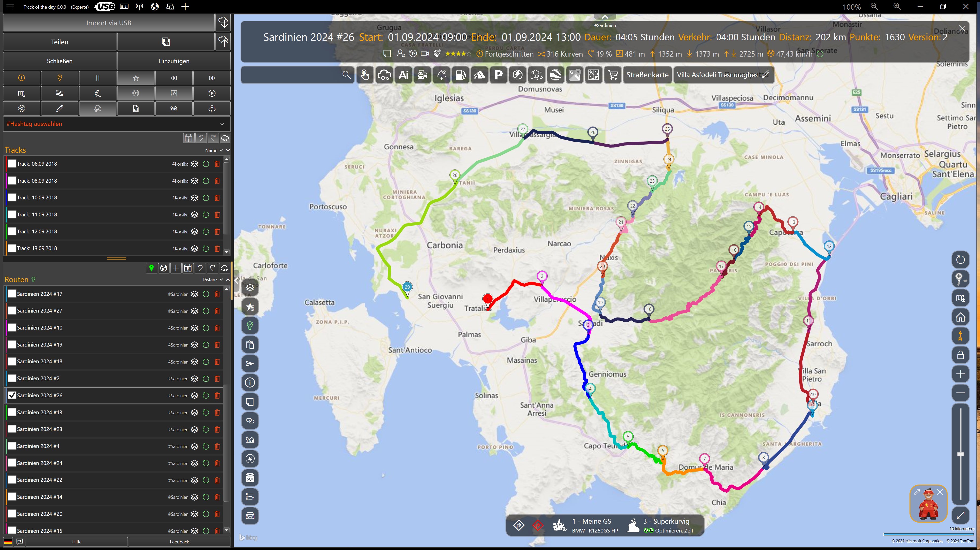Click the fuel station icon in map toolbar
980x550 pixels.
pos(460,75)
